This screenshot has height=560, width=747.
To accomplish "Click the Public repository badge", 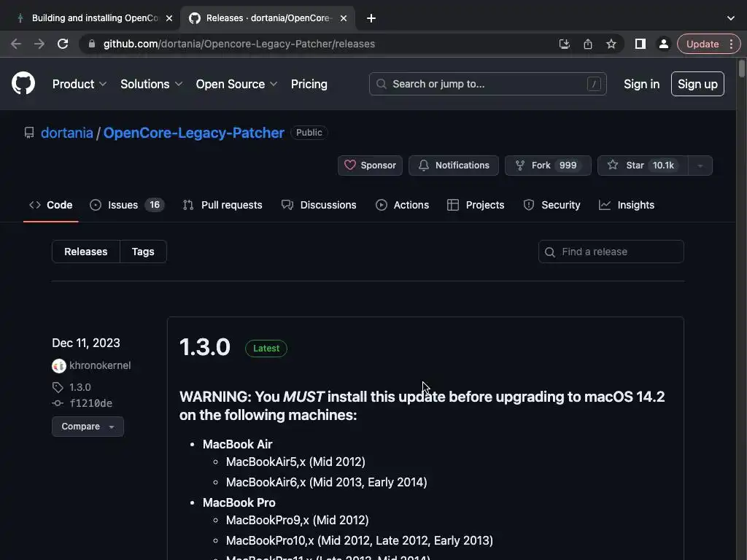I will [309, 133].
